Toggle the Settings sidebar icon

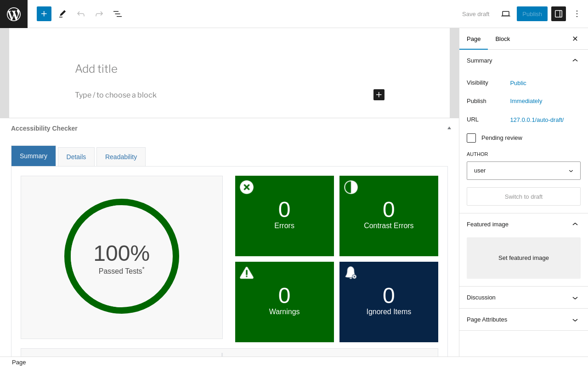click(559, 14)
